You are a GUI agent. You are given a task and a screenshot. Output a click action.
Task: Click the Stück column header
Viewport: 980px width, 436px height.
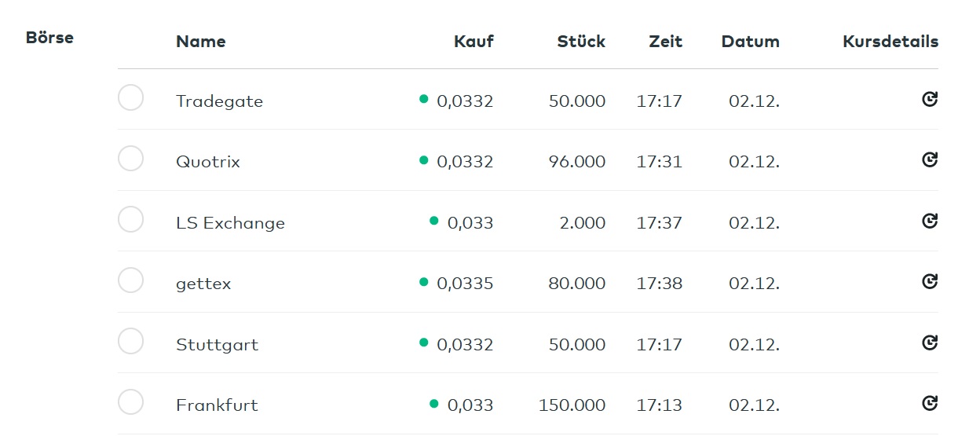coord(581,42)
